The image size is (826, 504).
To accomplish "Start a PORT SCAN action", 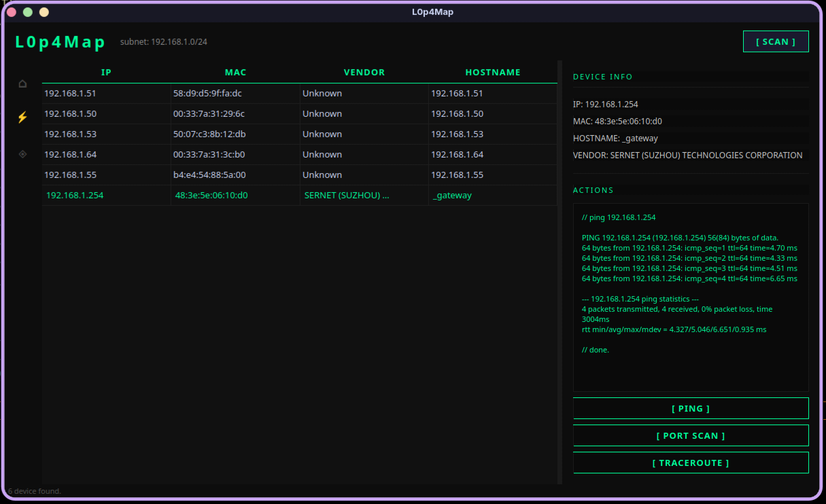I will point(691,435).
